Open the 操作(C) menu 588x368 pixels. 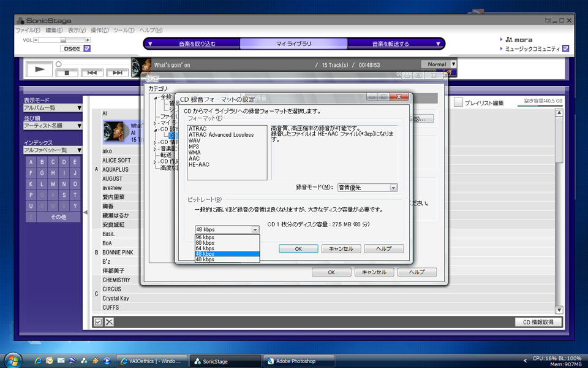click(100, 30)
